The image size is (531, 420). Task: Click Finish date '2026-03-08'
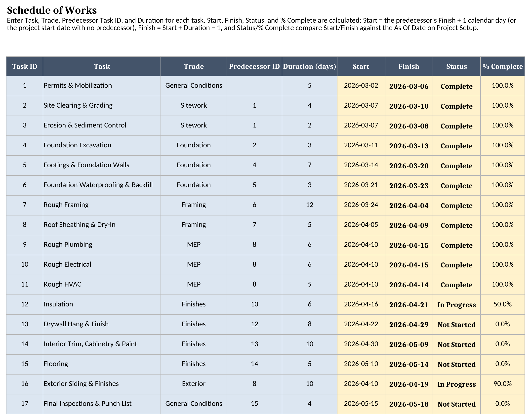(x=409, y=126)
